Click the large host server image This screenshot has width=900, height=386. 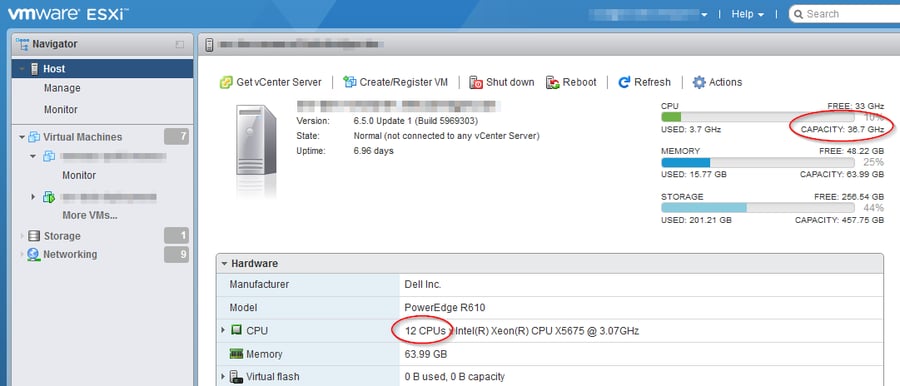256,140
